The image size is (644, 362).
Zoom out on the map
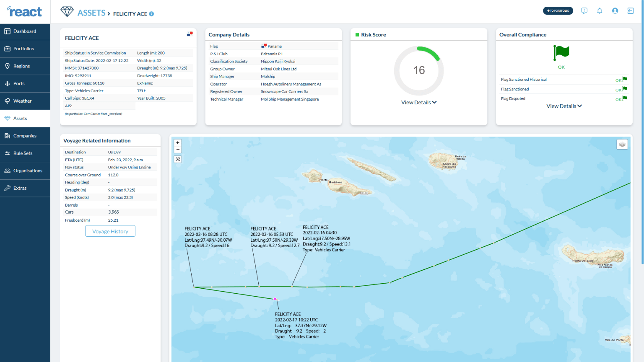point(178,150)
